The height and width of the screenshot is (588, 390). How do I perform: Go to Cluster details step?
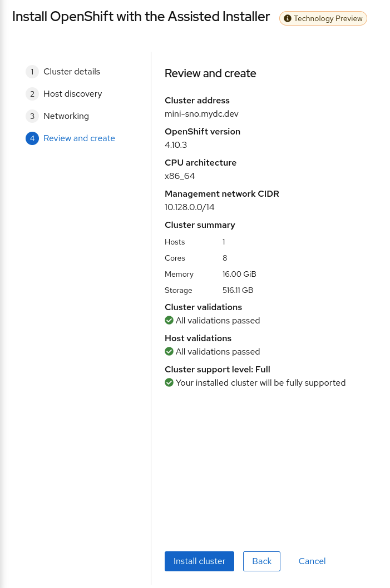tap(72, 72)
